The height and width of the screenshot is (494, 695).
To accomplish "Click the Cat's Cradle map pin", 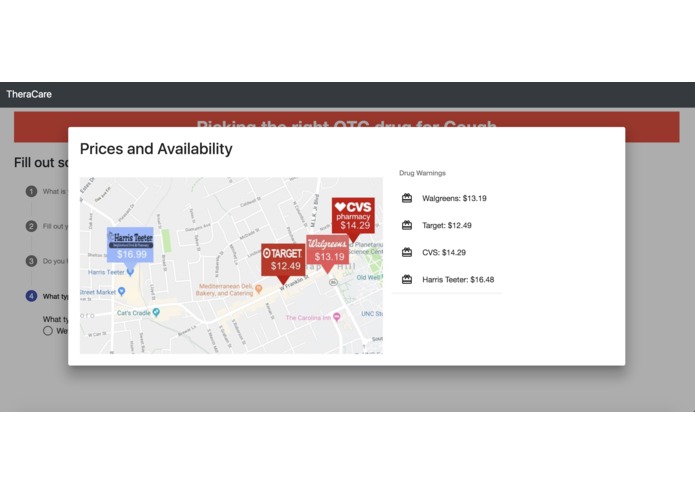I will pyautogui.click(x=156, y=312).
